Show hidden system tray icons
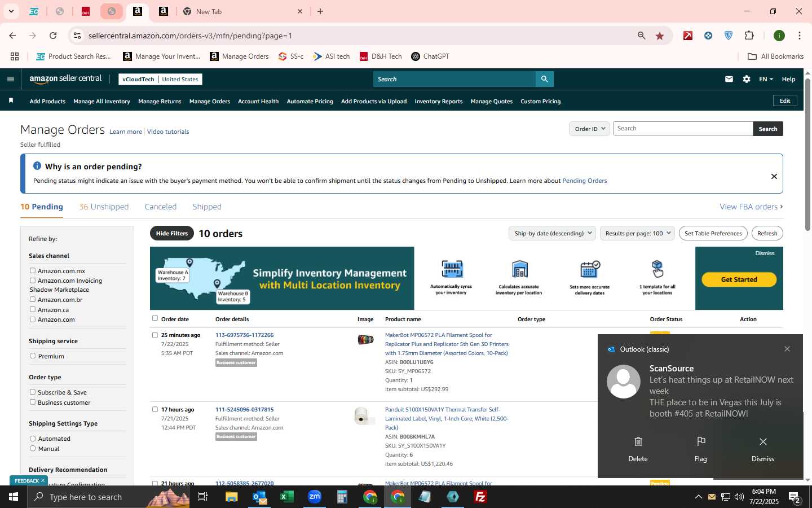812x508 pixels. [698, 497]
